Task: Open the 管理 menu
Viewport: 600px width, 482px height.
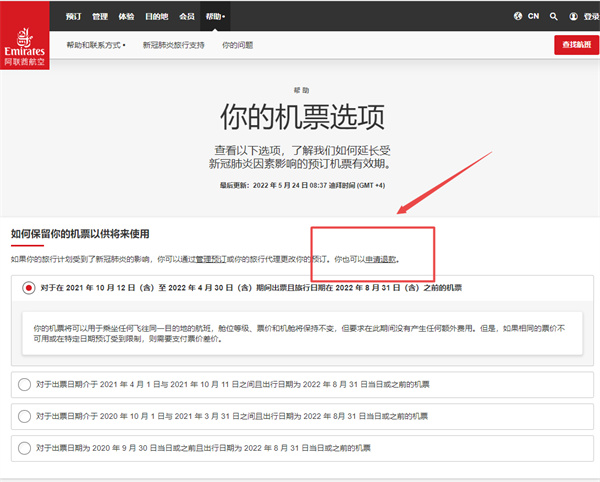Action: coord(100,16)
